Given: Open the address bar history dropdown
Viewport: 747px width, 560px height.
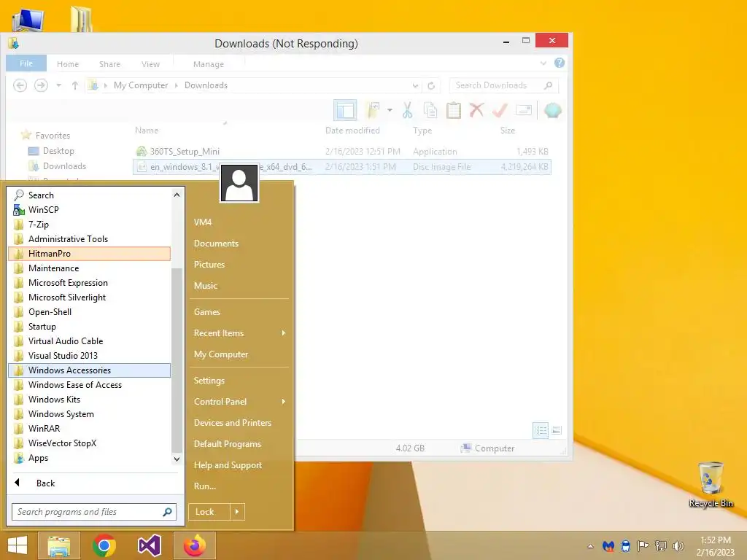Looking at the screenshot, I should [x=415, y=86].
